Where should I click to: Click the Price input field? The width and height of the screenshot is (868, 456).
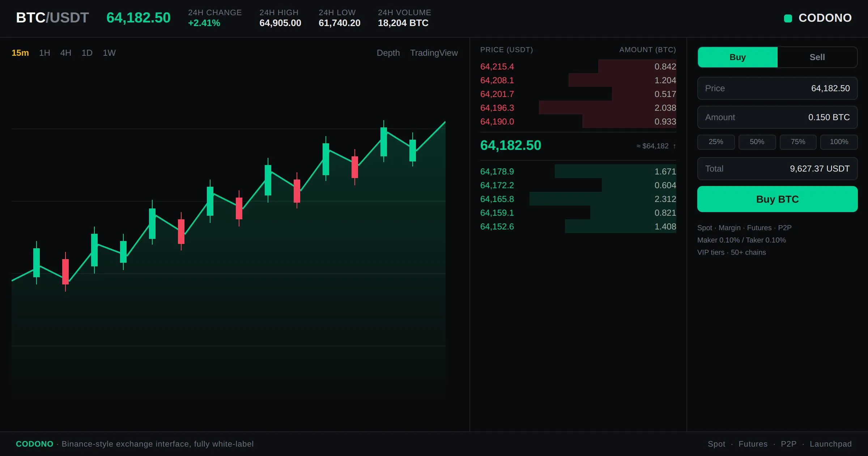coord(777,88)
